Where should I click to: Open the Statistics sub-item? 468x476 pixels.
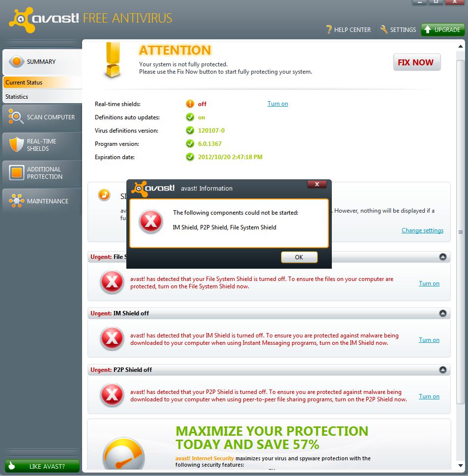[42, 97]
